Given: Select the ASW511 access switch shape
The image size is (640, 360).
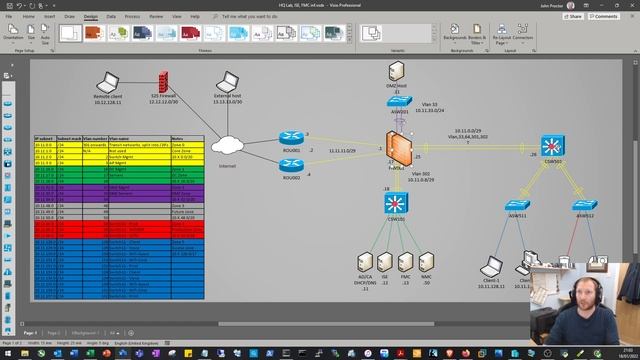Looking at the screenshot, I should pos(517,205).
